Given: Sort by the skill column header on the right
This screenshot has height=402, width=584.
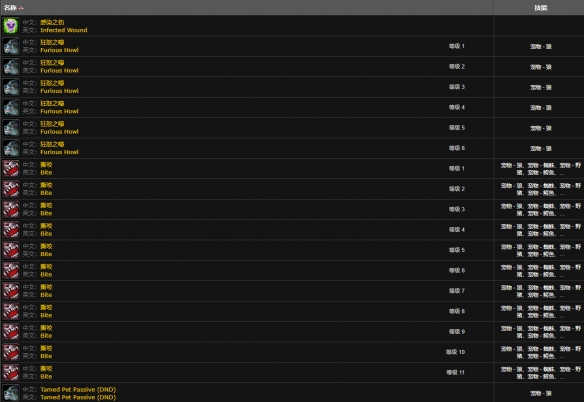Looking at the screenshot, I should 540,8.
